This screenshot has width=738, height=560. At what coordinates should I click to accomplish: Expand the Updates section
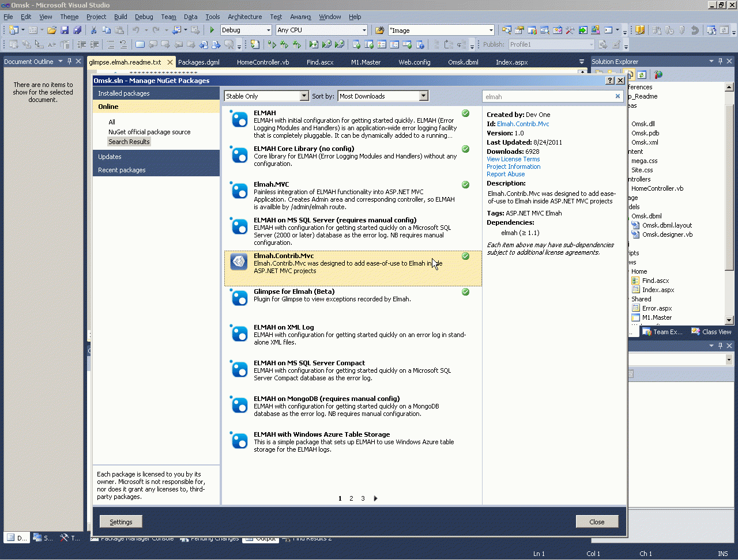(x=156, y=157)
